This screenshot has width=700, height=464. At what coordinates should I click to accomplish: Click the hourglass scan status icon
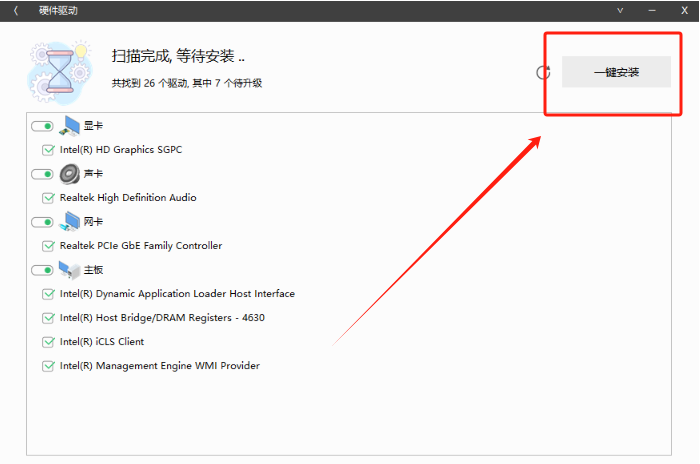pos(60,71)
